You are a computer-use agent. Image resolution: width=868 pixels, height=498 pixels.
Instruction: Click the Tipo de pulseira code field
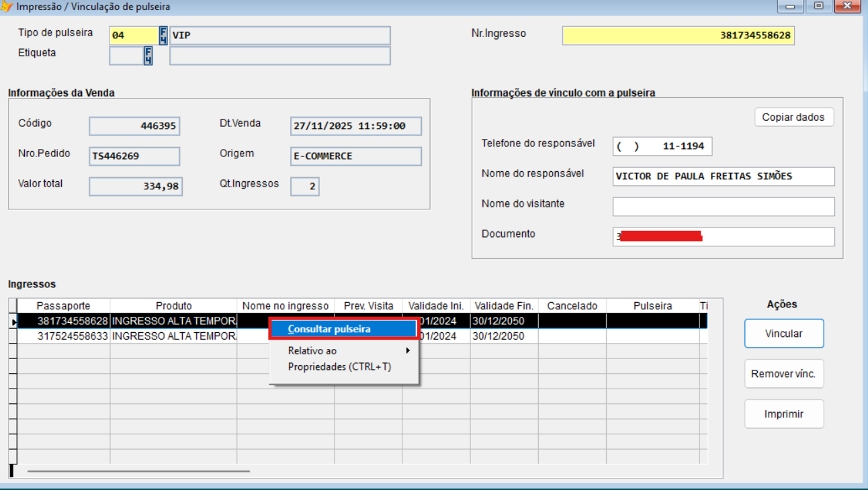click(133, 36)
